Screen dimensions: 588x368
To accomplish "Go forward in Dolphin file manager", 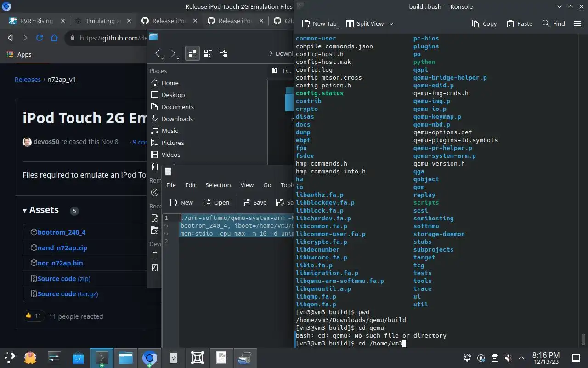I will coord(173,53).
